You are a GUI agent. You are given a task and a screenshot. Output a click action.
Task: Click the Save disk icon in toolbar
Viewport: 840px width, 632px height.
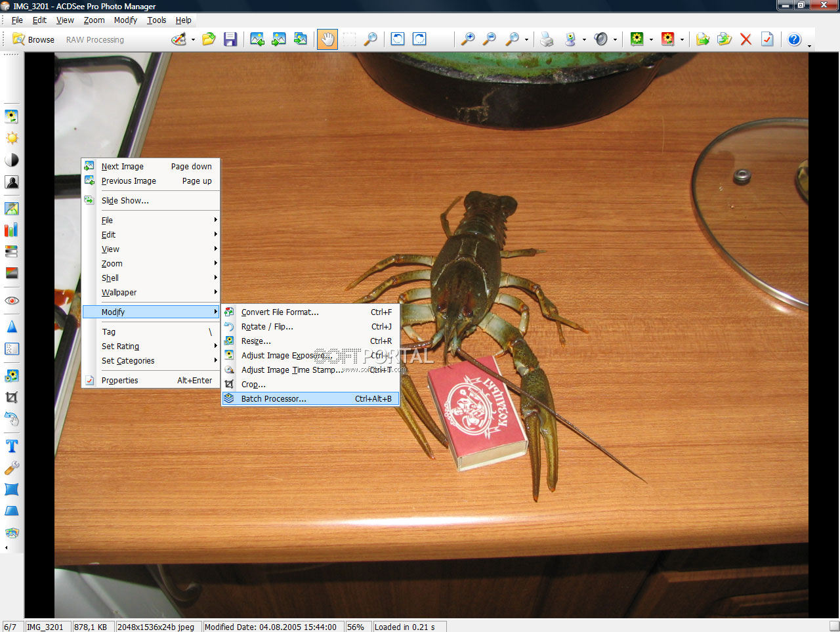point(230,39)
